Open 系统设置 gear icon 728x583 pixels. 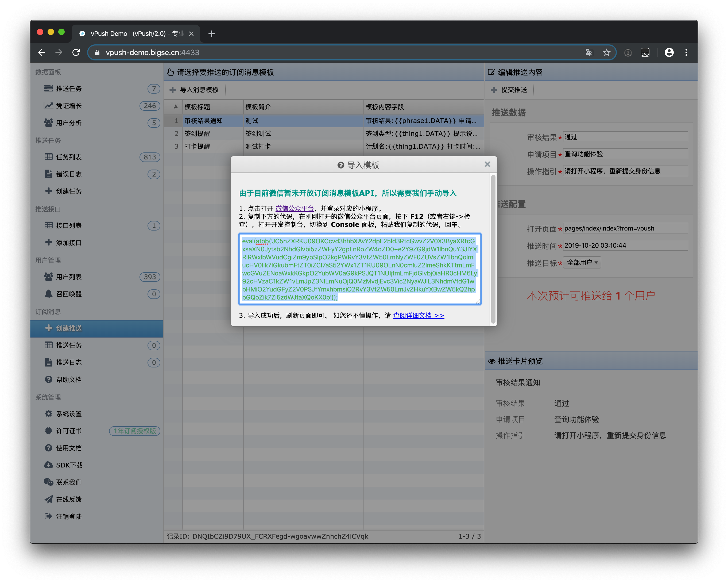(x=49, y=414)
